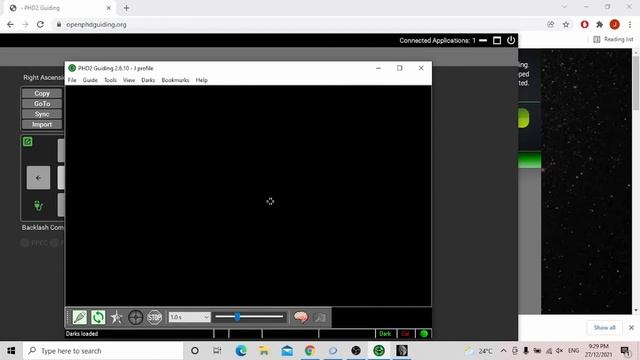The width and height of the screenshot is (640, 360).
Task: Open the extensions puzzle icon
Action: (x=599, y=24)
